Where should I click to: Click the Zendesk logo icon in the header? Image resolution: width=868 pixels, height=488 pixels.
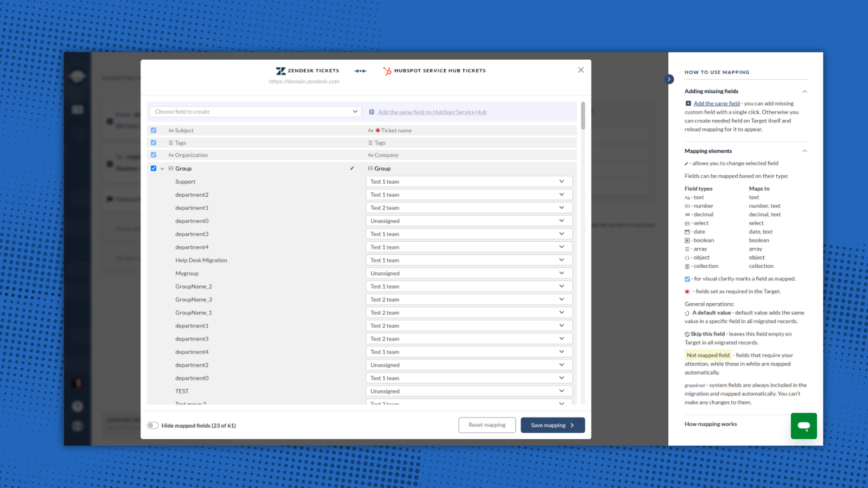(x=280, y=71)
